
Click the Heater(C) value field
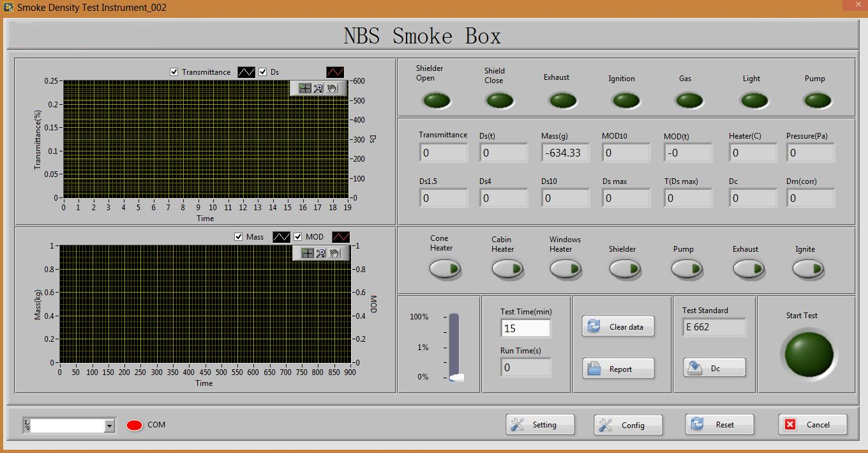[753, 153]
